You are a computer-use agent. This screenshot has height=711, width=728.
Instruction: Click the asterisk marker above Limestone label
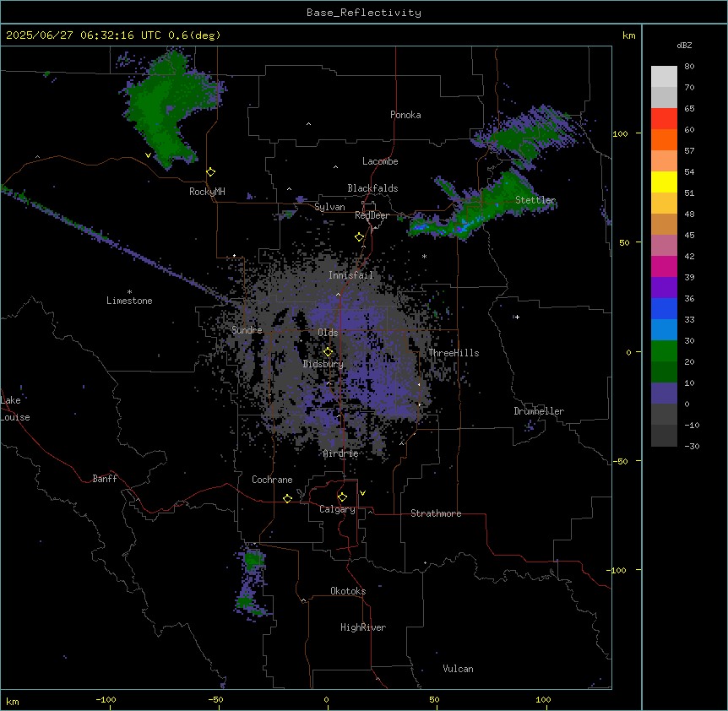point(129,292)
